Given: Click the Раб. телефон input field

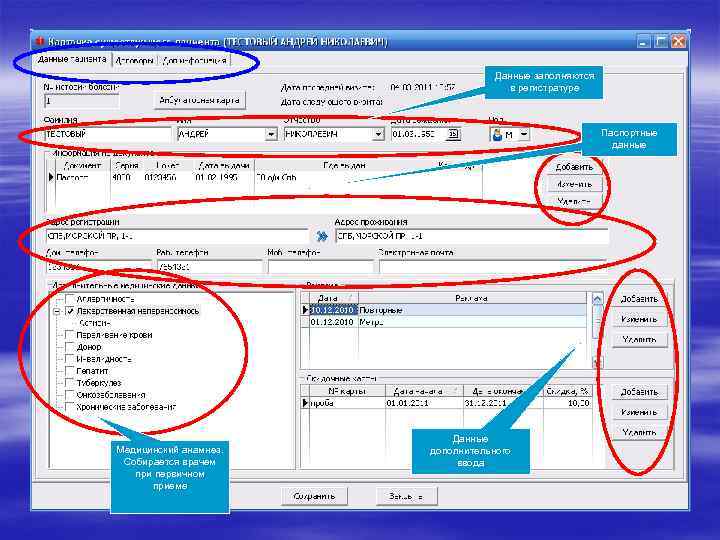Looking at the screenshot, I should pyautogui.click(x=209, y=267).
